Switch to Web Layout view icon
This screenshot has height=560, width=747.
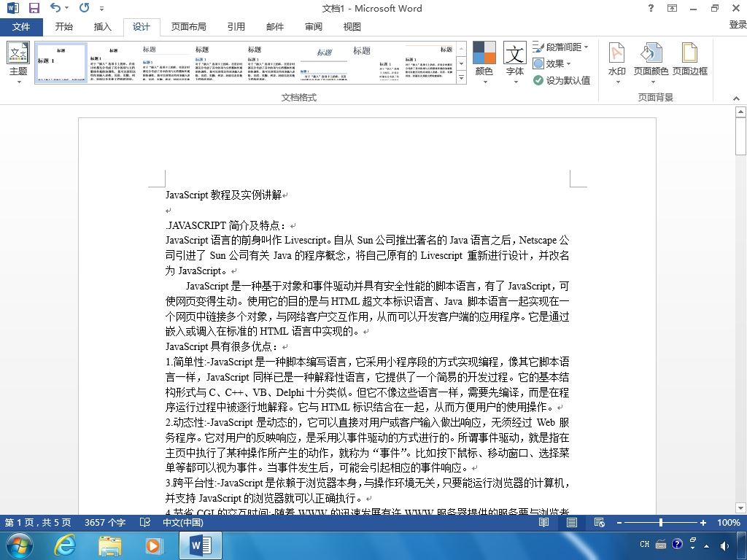click(600, 523)
